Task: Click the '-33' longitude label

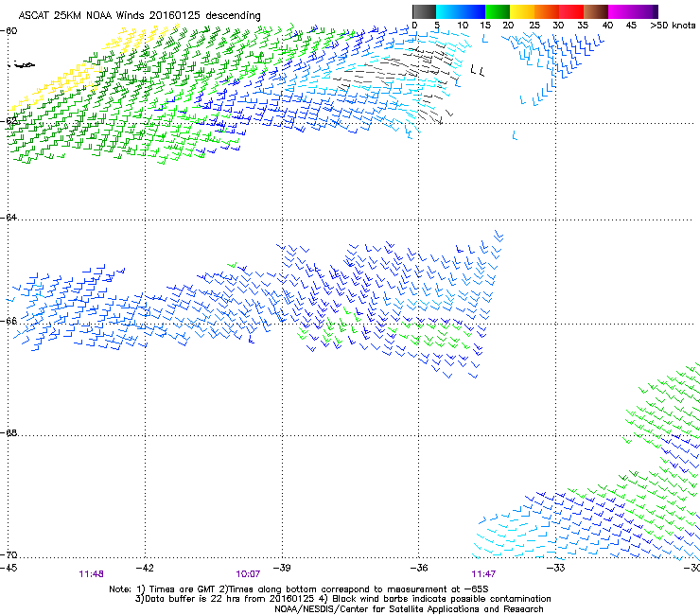Action: pos(556,568)
